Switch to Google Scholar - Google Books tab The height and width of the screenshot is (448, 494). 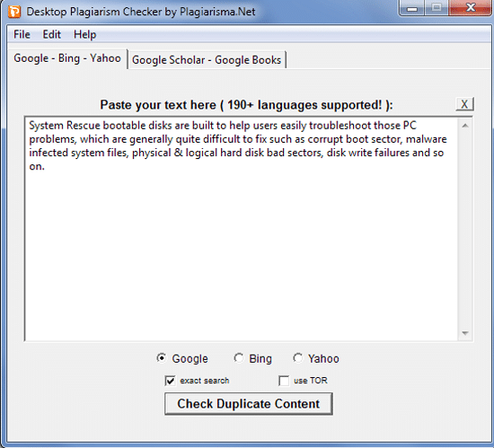coord(207,60)
